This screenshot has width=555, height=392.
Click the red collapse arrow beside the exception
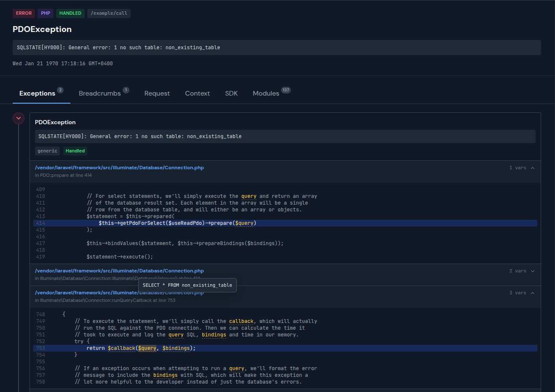pyautogui.click(x=18, y=118)
